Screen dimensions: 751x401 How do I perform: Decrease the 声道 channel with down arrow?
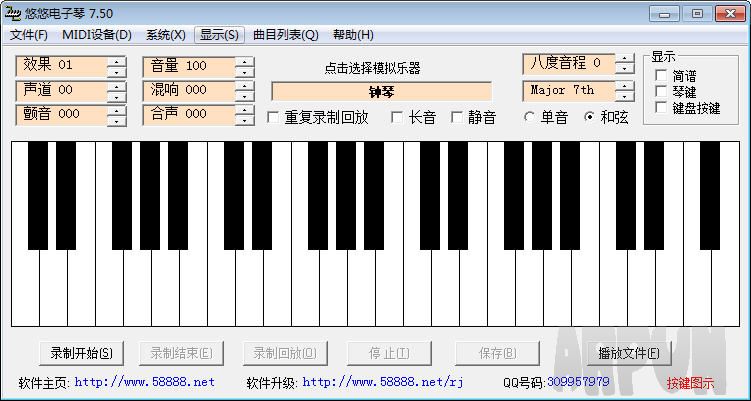tap(116, 96)
